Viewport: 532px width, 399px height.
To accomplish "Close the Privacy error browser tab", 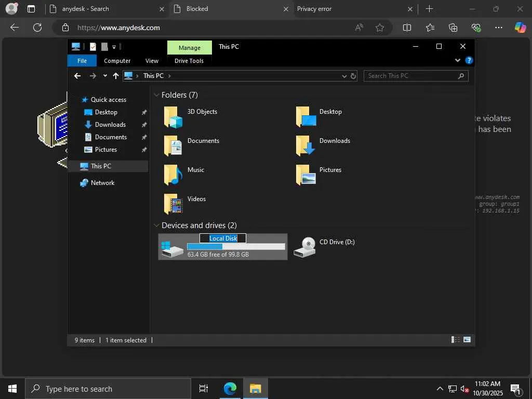I will [x=410, y=9].
